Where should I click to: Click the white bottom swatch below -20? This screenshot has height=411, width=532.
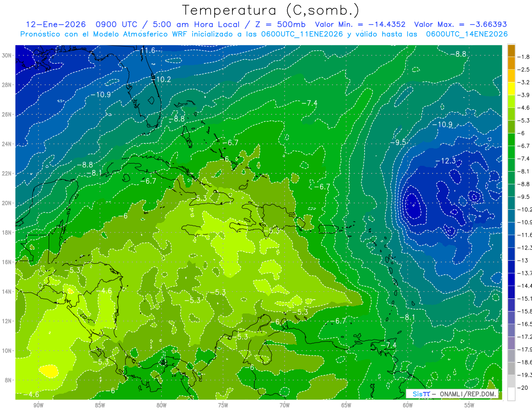click(x=511, y=394)
